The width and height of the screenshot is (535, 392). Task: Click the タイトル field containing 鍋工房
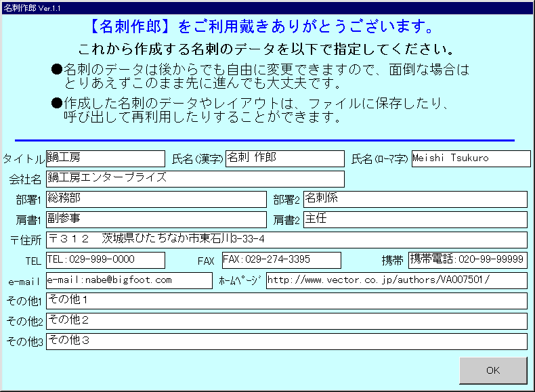(106, 158)
